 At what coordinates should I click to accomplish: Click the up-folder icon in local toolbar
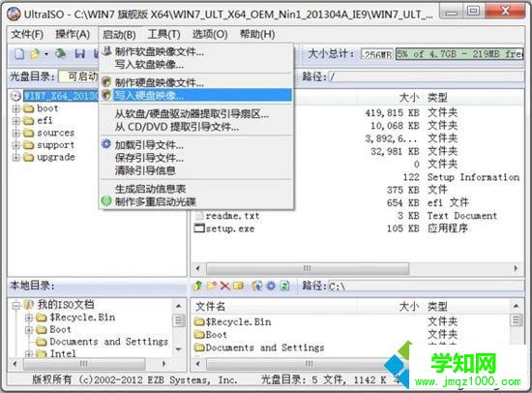[197, 286]
